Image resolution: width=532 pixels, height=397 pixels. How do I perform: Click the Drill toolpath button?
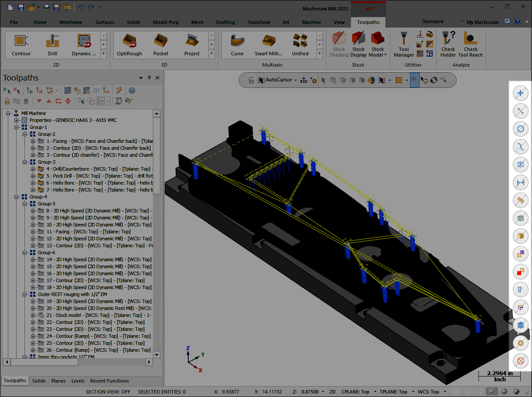pyautogui.click(x=52, y=44)
